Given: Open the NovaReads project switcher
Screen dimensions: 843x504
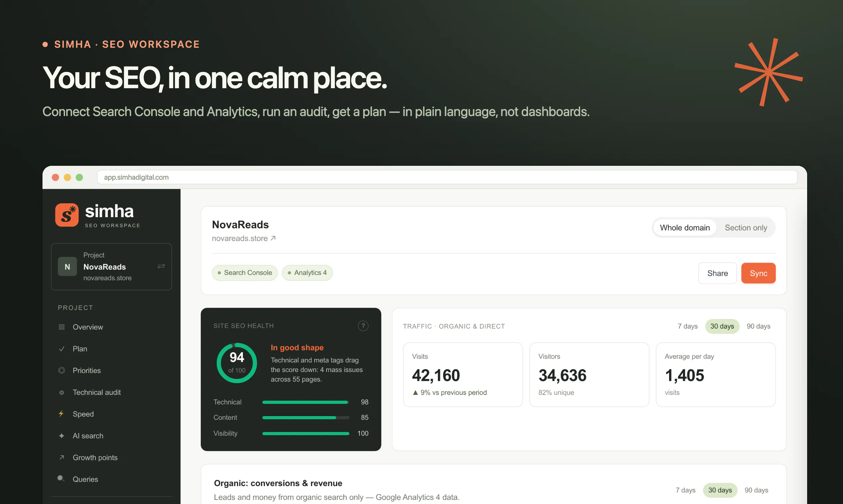Looking at the screenshot, I should (112, 267).
